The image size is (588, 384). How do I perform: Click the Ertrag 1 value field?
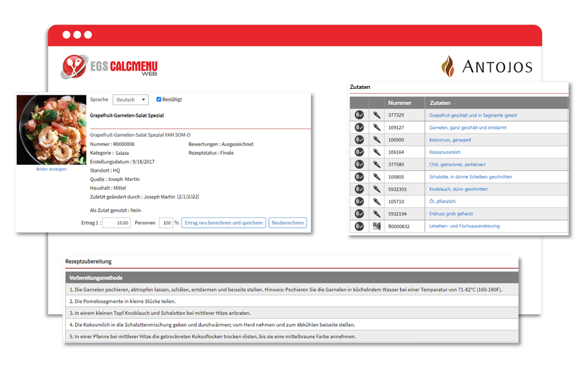coord(117,223)
